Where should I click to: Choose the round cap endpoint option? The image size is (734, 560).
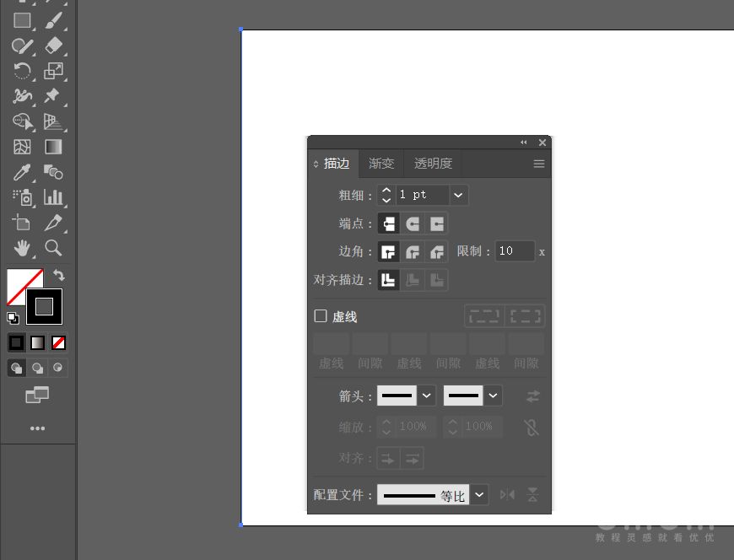tap(413, 223)
